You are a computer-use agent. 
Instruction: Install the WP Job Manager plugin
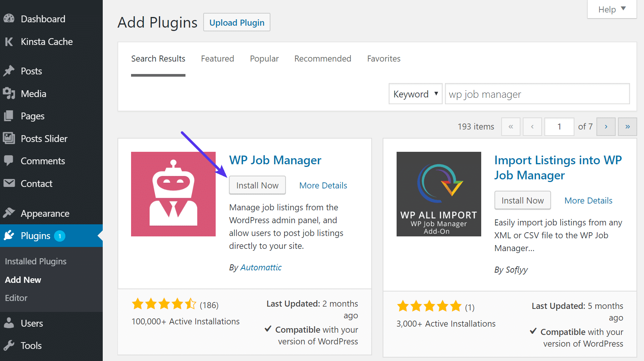click(257, 185)
